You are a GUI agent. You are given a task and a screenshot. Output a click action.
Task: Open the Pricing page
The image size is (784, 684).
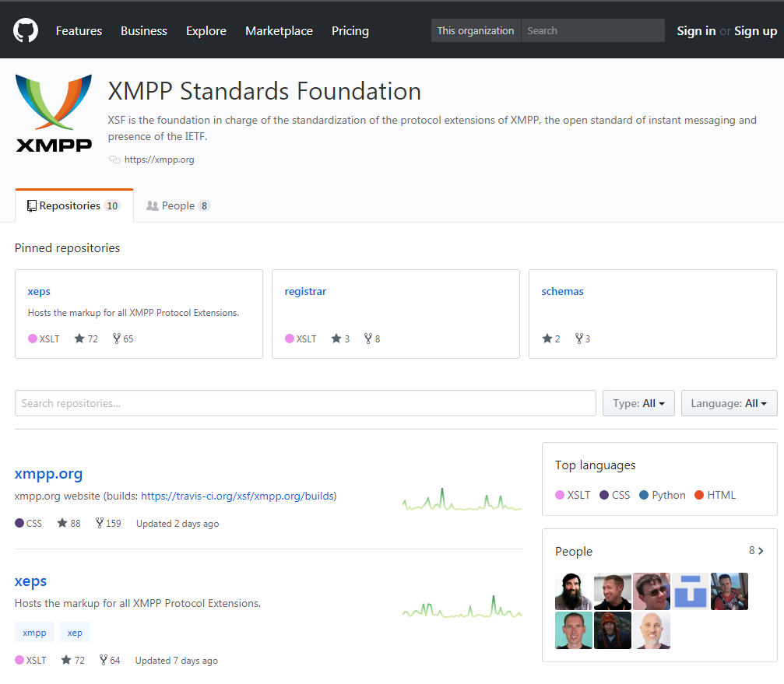pyautogui.click(x=350, y=31)
